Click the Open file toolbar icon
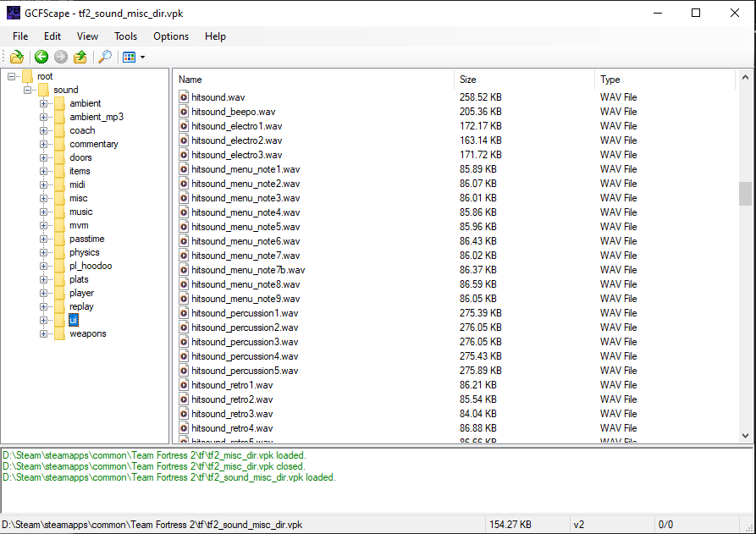This screenshot has width=756, height=534. point(17,57)
